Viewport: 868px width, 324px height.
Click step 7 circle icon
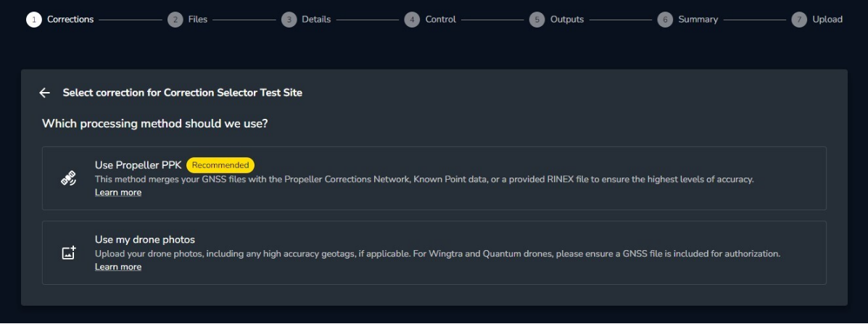[x=798, y=20]
